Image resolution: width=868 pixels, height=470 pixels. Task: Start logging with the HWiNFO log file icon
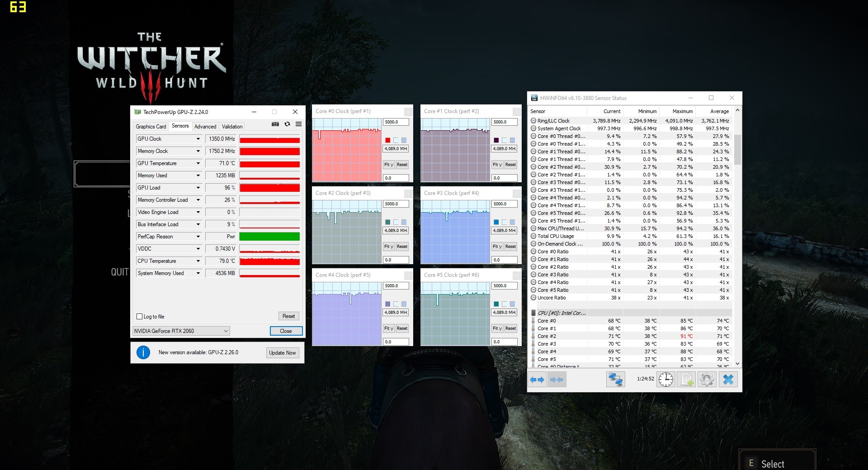(x=687, y=380)
